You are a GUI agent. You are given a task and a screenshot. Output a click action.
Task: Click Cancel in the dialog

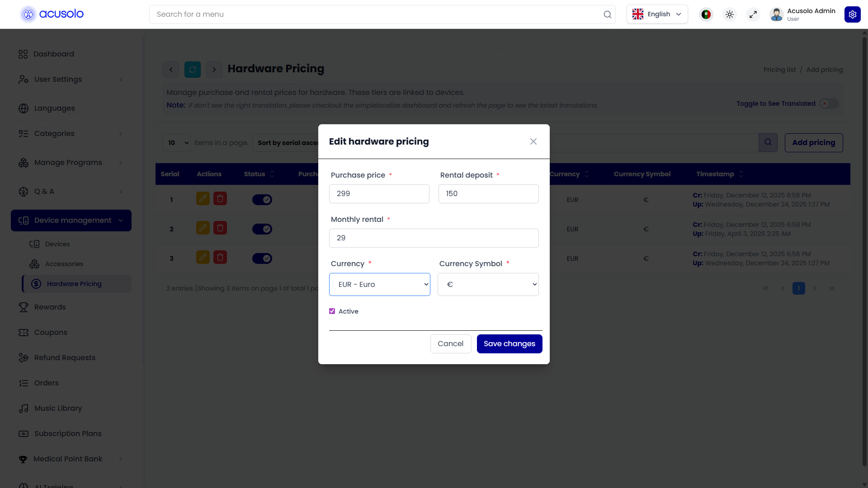tap(451, 344)
